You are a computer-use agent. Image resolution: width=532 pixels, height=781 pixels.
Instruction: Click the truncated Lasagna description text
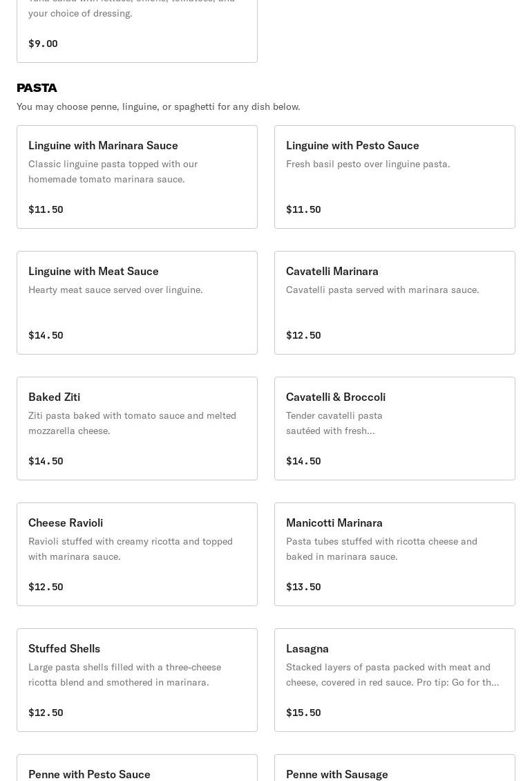tap(392, 675)
